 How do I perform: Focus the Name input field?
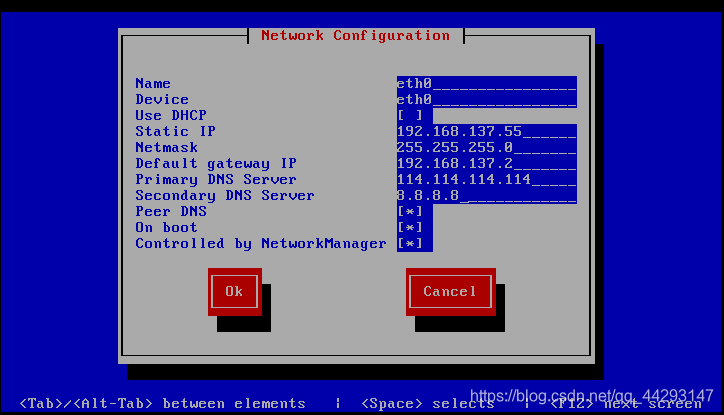[487, 84]
